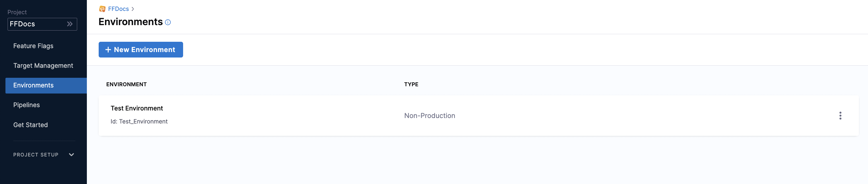Navigate to Feature Flags
This screenshot has width=868, height=184.
click(33, 46)
